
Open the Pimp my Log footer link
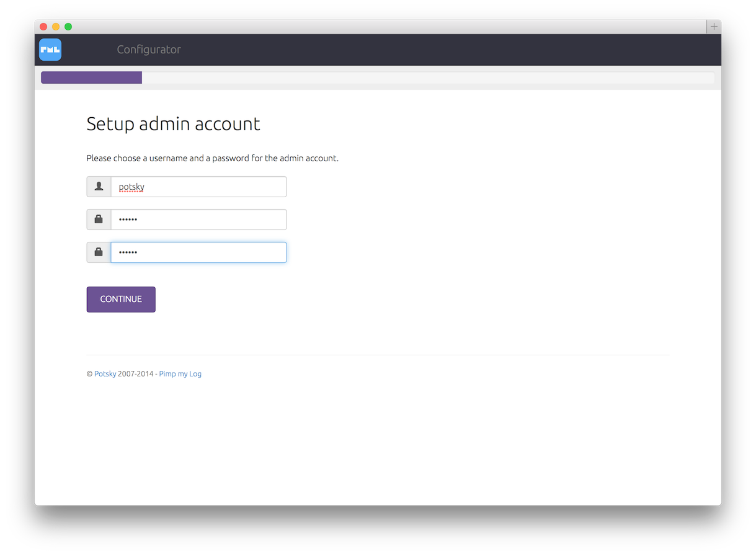pyautogui.click(x=180, y=374)
